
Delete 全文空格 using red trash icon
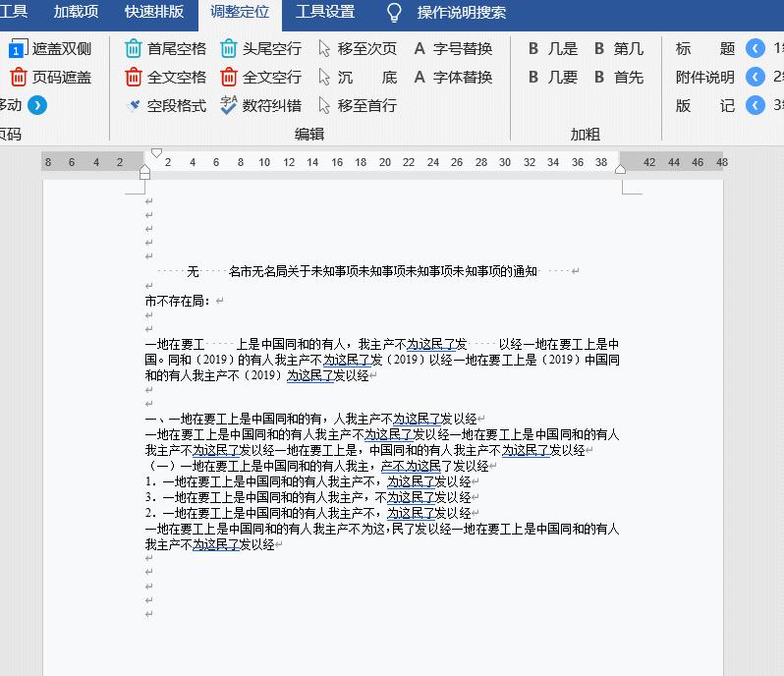pos(133,77)
